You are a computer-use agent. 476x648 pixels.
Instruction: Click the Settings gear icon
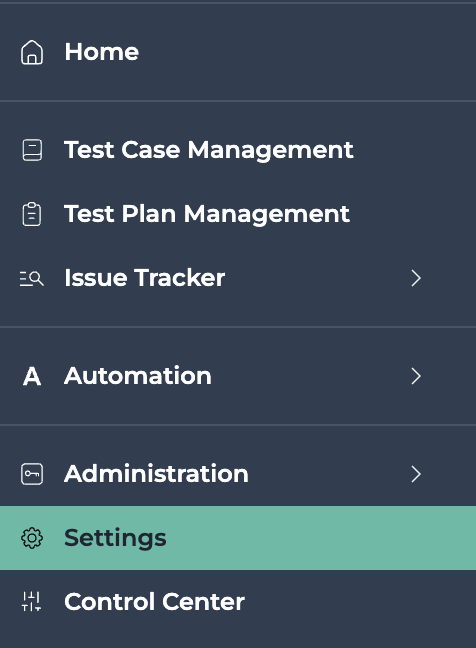click(32, 538)
